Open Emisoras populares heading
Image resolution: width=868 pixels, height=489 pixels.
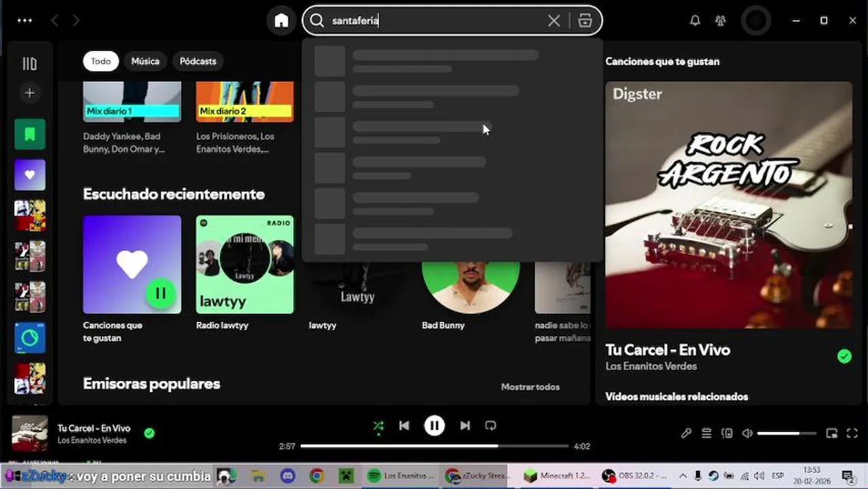[x=151, y=384]
